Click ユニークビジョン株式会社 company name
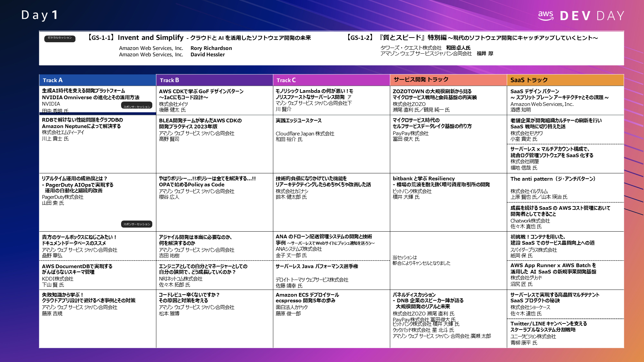This screenshot has height=362, width=644. point(533,337)
